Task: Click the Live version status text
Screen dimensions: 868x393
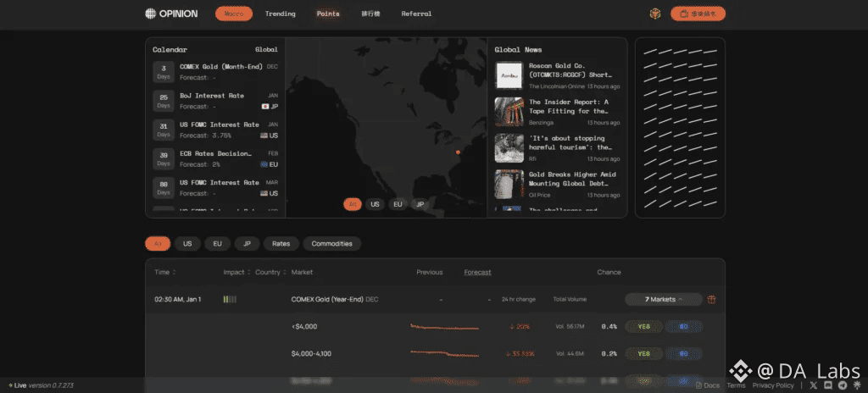Action: [x=41, y=385]
